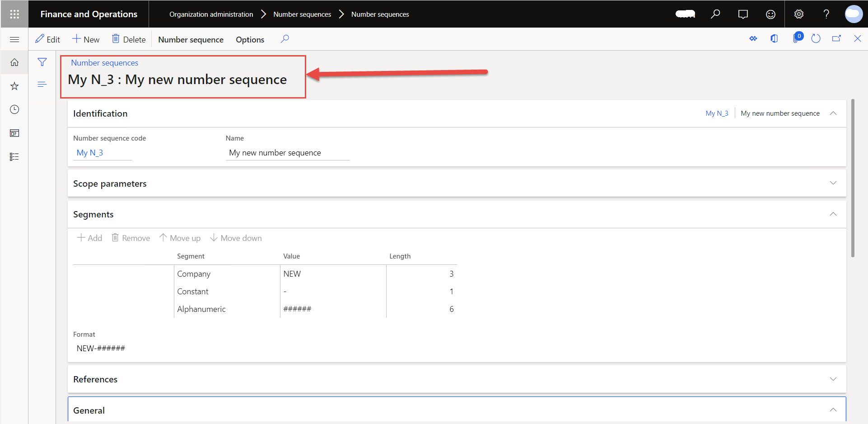868x424 pixels.
Task: Click the help question mark icon
Action: click(x=826, y=14)
